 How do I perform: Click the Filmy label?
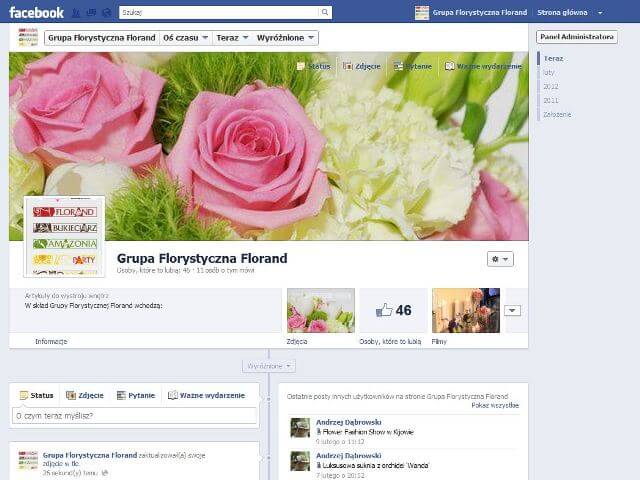tap(439, 341)
